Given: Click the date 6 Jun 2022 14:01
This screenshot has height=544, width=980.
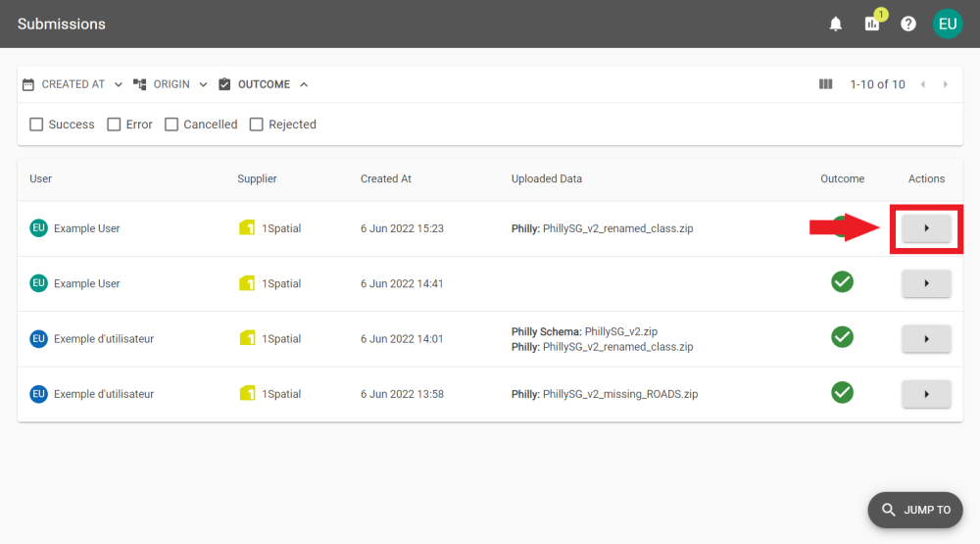Looking at the screenshot, I should click(402, 339).
